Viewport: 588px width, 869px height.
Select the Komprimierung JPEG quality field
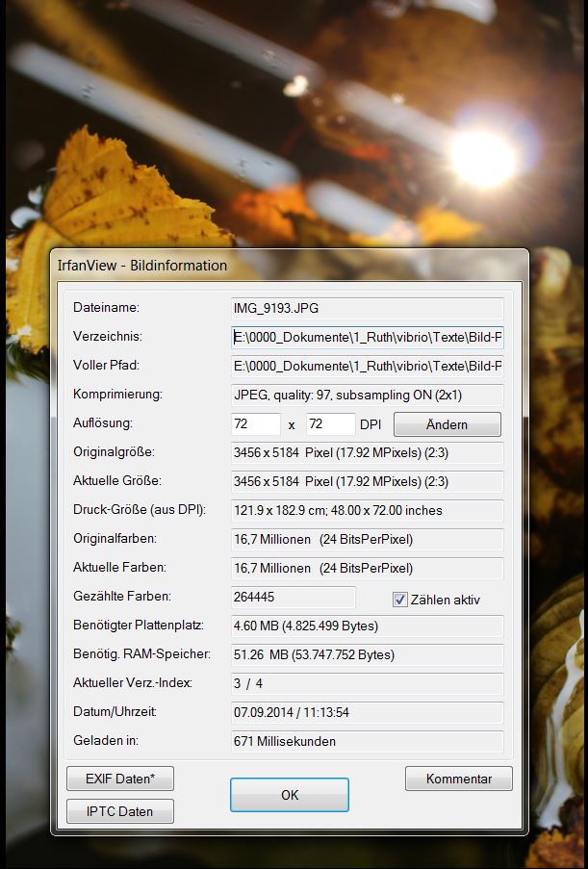pyautogui.click(x=367, y=395)
